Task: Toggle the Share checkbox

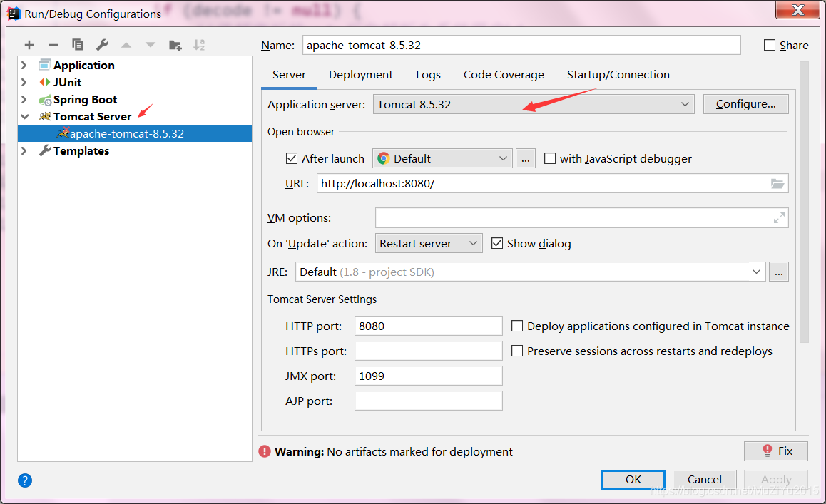Action: tap(770, 46)
